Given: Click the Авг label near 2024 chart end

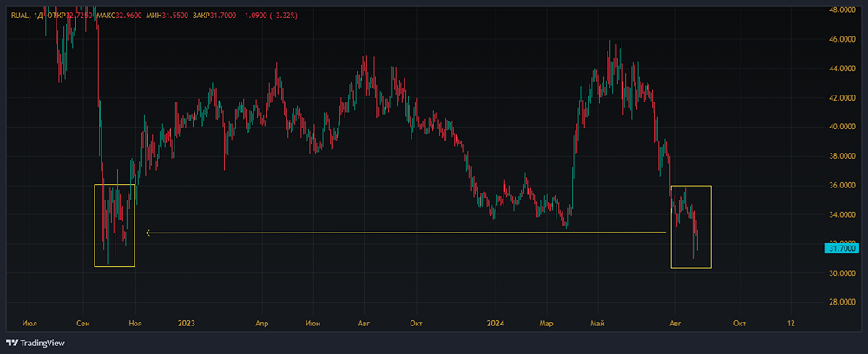Looking at the screenshot, I should [x=674, y=323].
